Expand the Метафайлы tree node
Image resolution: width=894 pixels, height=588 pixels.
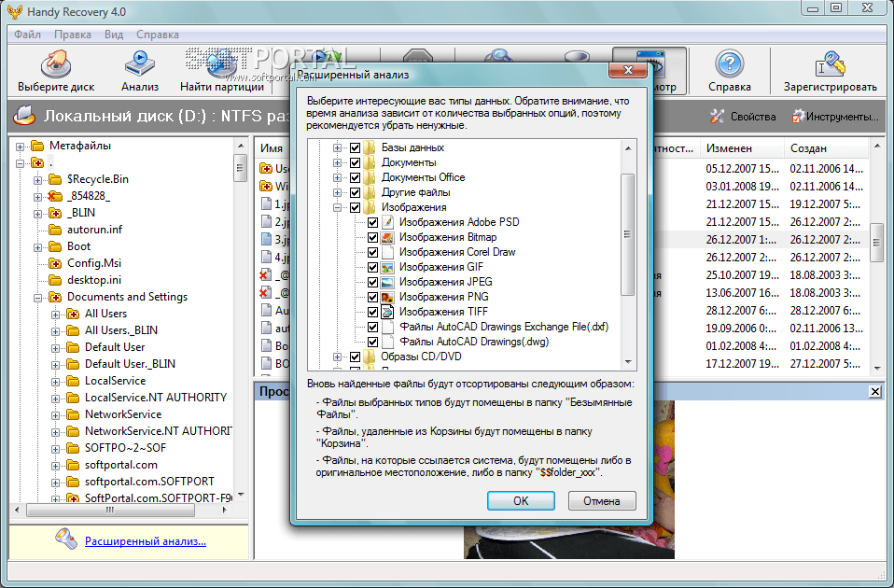tap(20, 147)
